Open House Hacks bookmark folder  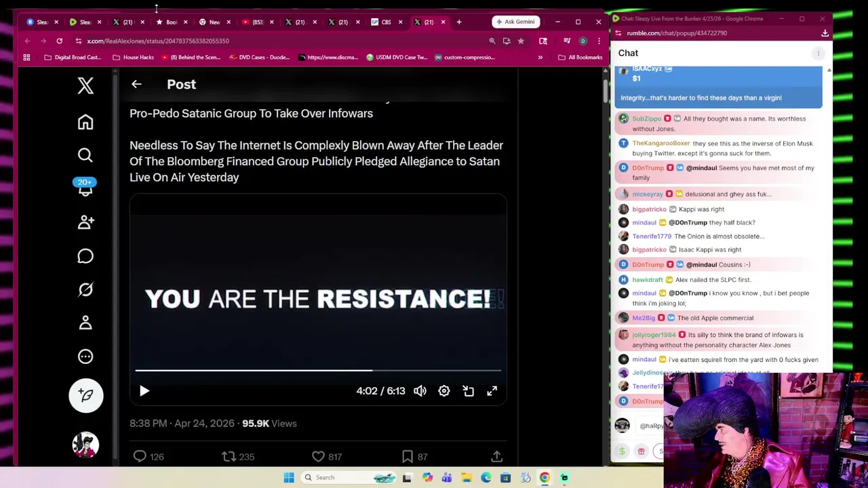click(x=133, y=58)
